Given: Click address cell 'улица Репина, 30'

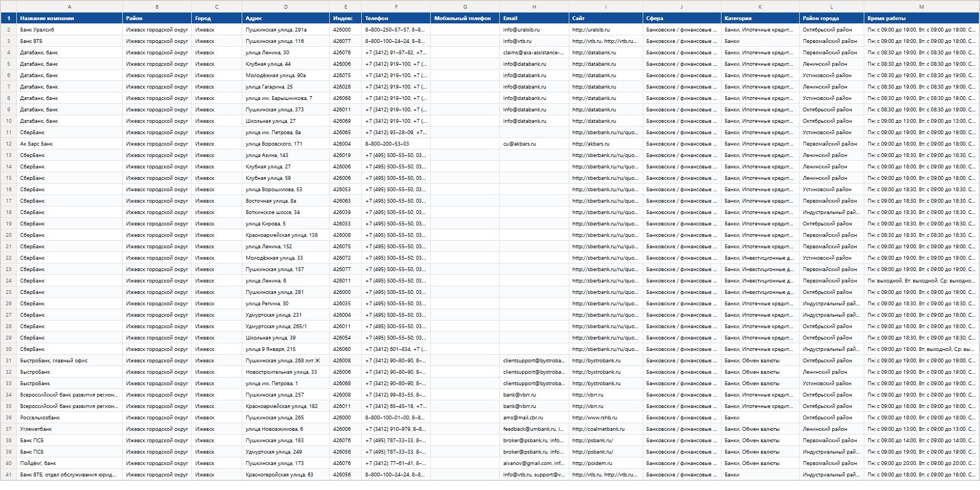Looking at the screenshot, I should click(x=286, y=304).
